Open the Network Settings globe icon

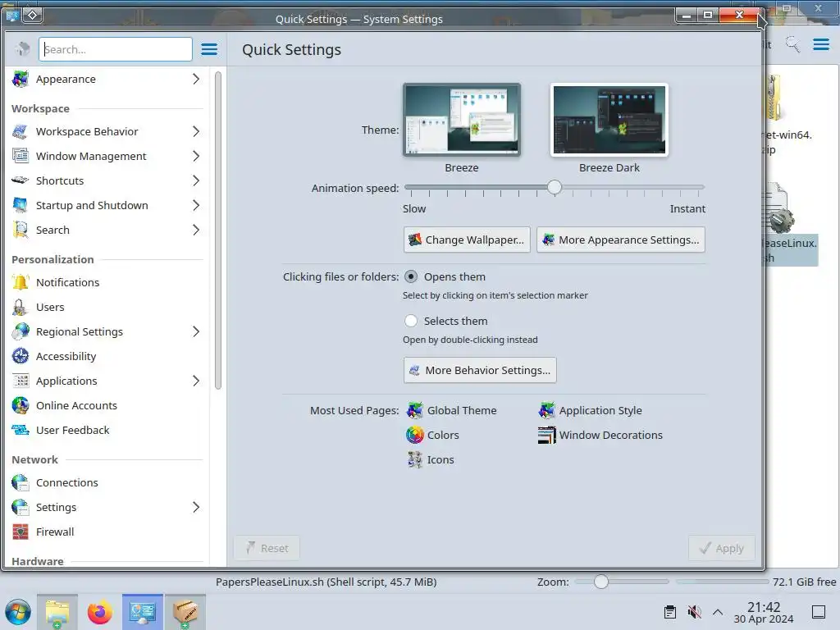(21, 507)
